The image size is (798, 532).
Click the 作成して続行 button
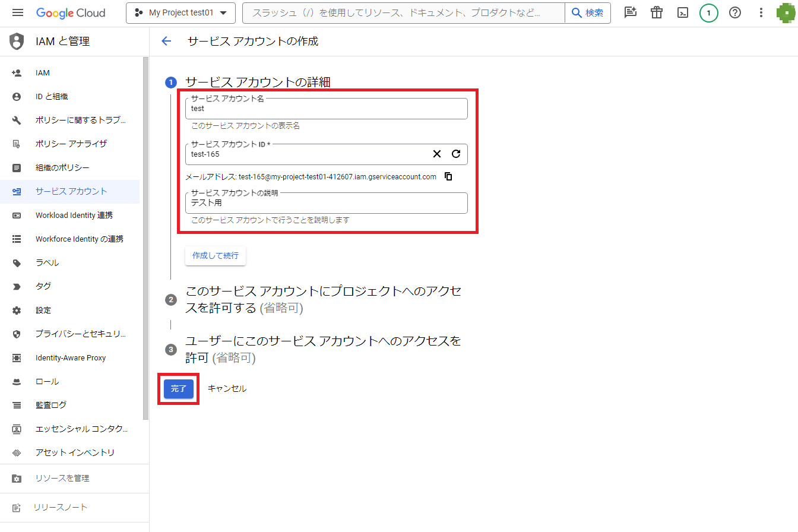[215, 255]
